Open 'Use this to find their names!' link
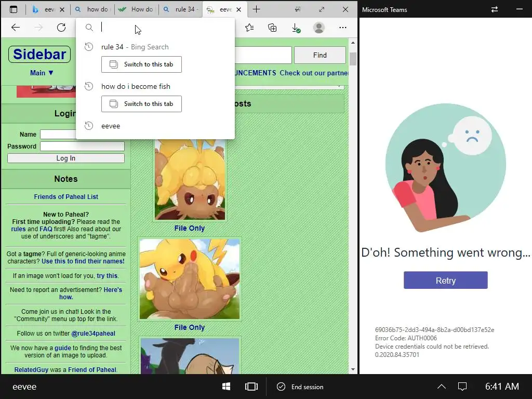532x399 pixels. (83, 261)
